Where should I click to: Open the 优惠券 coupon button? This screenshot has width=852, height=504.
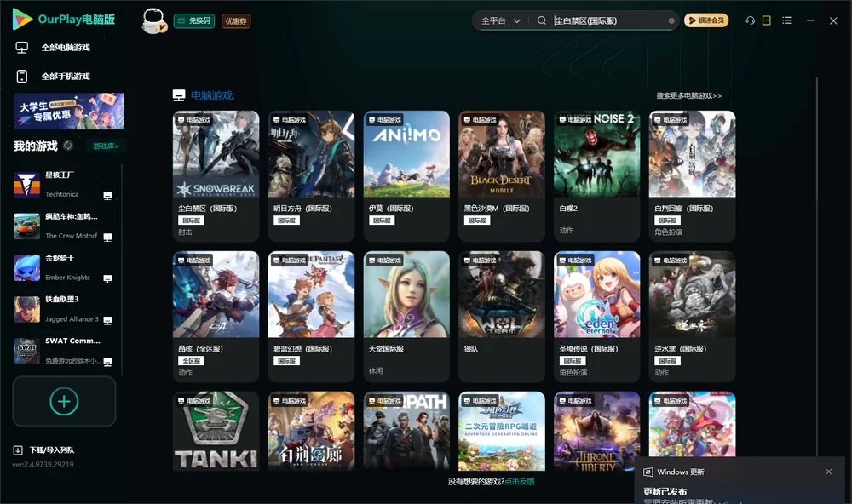236,20
